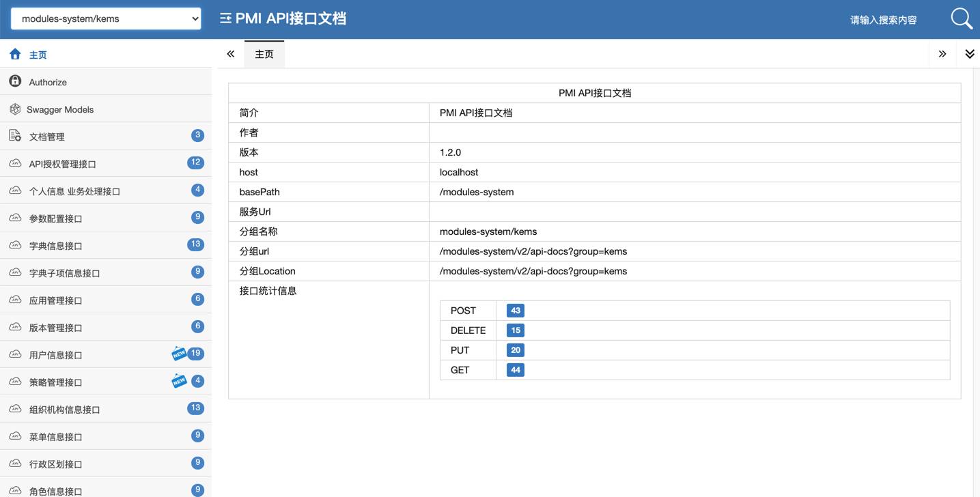Click the 文档管理 document icon
The image size is (980, 497).
tap(15, 136)
